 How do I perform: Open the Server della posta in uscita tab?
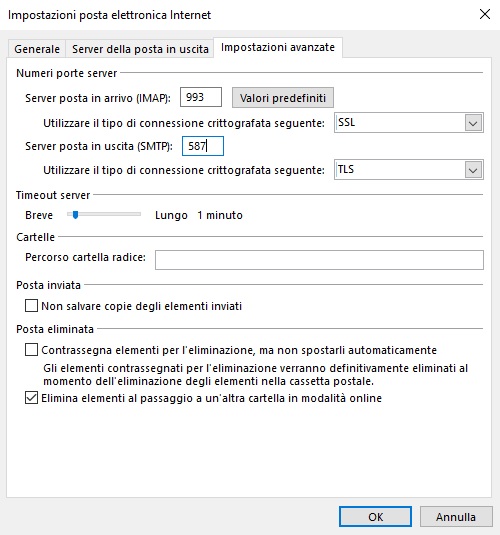140,49
